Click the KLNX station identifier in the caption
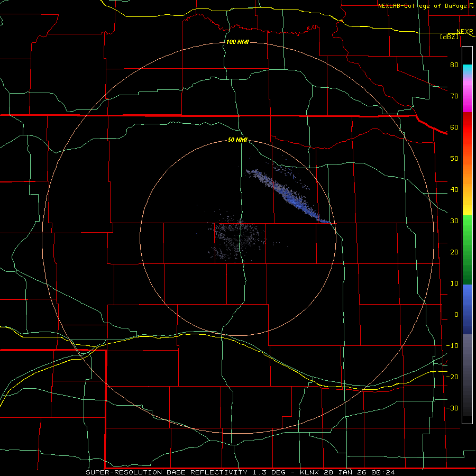The height and width of the screenshot is (476, 476). pos(310,472)
